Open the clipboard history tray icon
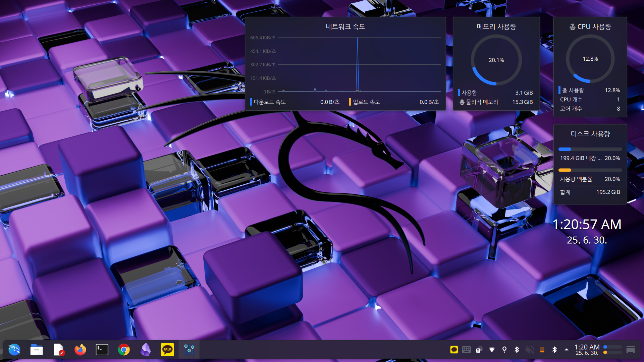 (479, 350)
